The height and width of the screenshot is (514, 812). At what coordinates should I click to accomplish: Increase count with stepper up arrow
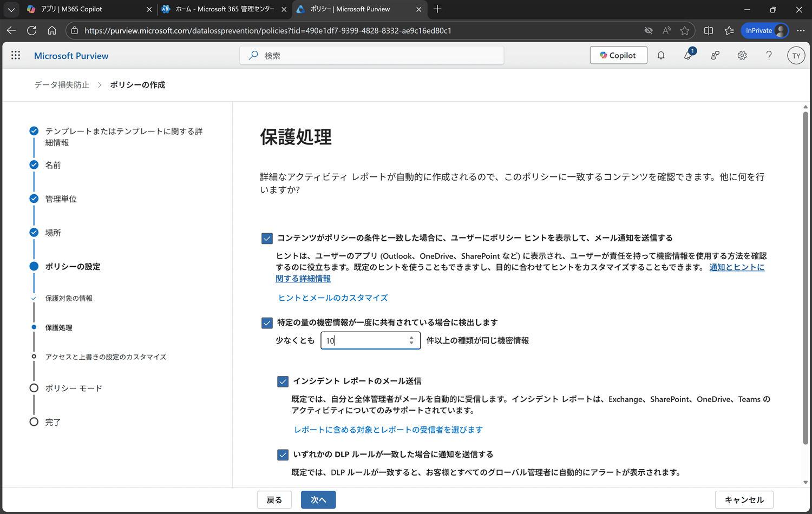[x=411, y=337]
